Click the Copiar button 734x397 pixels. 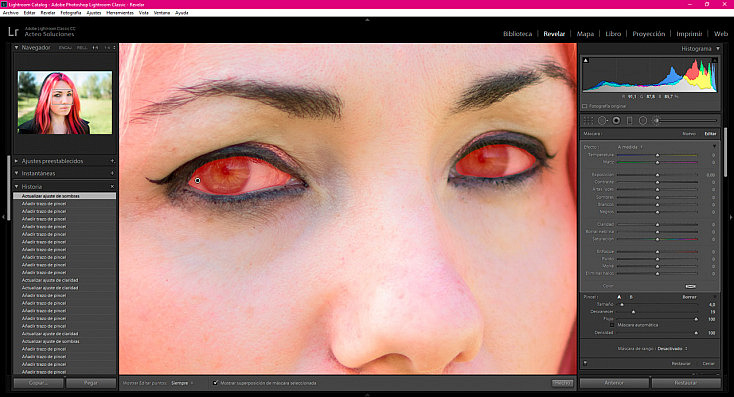[38, 383]
